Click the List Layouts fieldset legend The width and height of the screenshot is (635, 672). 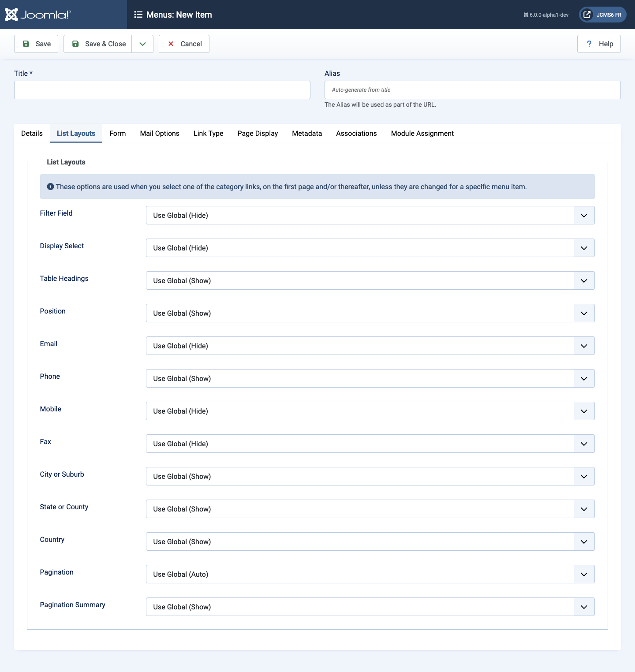pyautogui.click(x=66, y=162)
